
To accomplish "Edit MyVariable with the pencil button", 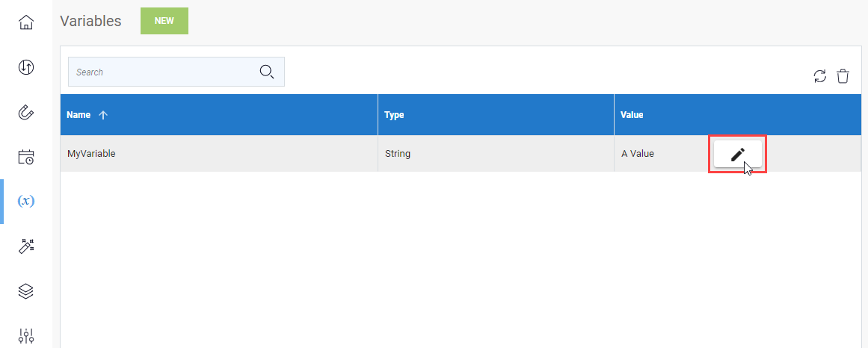I will [x=738, y=154].
